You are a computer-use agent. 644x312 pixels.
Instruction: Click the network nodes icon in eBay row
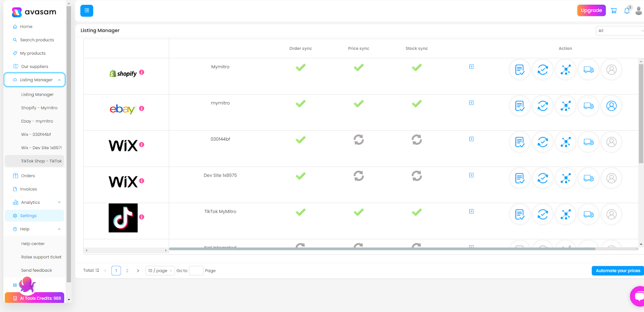566,106
